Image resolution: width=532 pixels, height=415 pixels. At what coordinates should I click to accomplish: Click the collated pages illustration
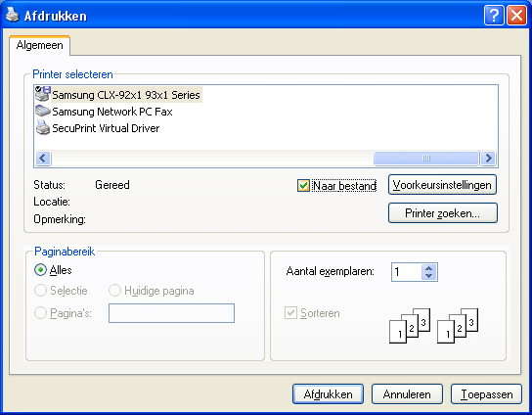coord(433,326)
